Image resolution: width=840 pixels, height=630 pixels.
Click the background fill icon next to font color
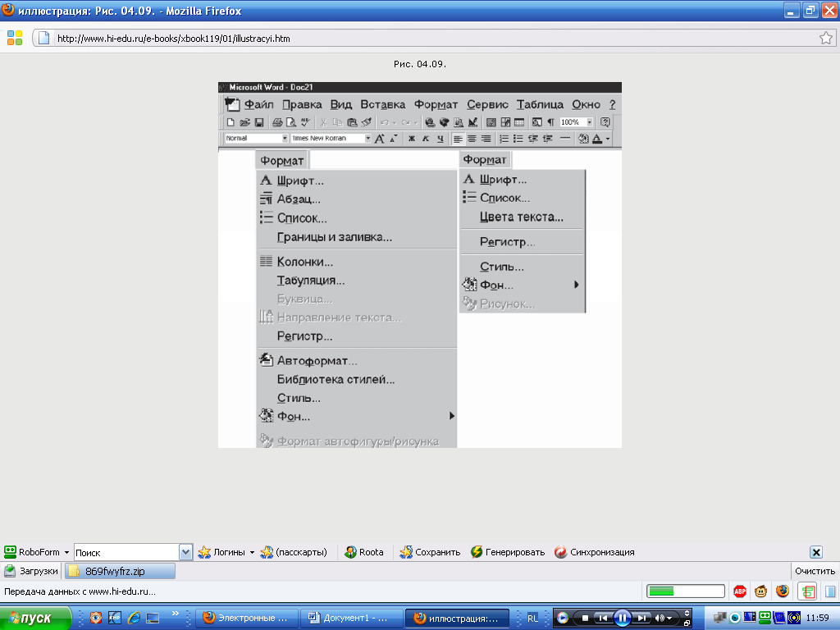[x=583, y=139]
